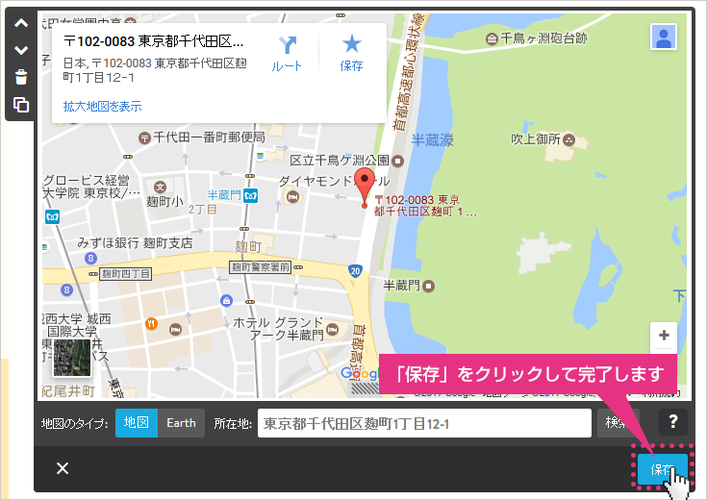Click the red location pin marker
This screenshot has width=707, height=500.
[364, 188]
